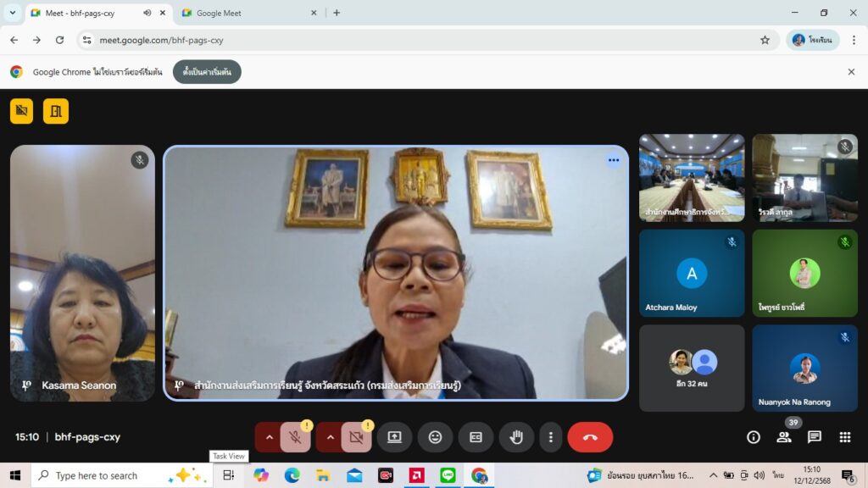The height and width of the screenshot is (488, 868).
Task: Open the meeting details info icon
Action: pyautogui.click(x=754, y=437)
